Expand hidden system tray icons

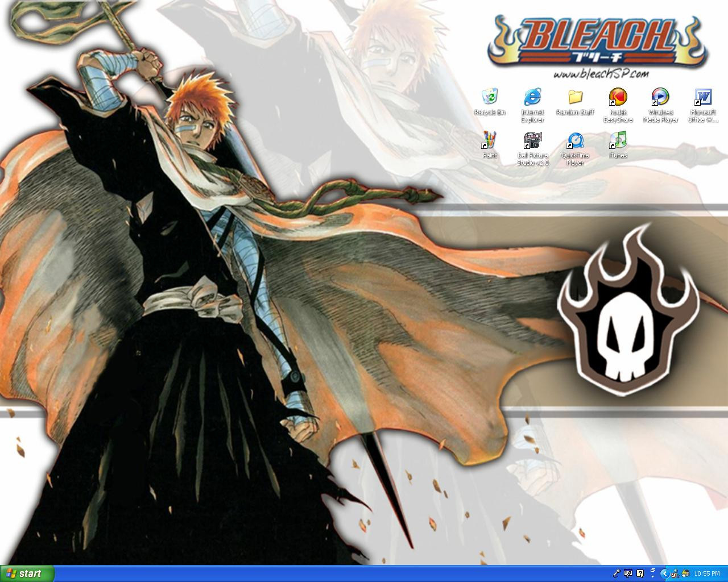click(x=665, y=573)
